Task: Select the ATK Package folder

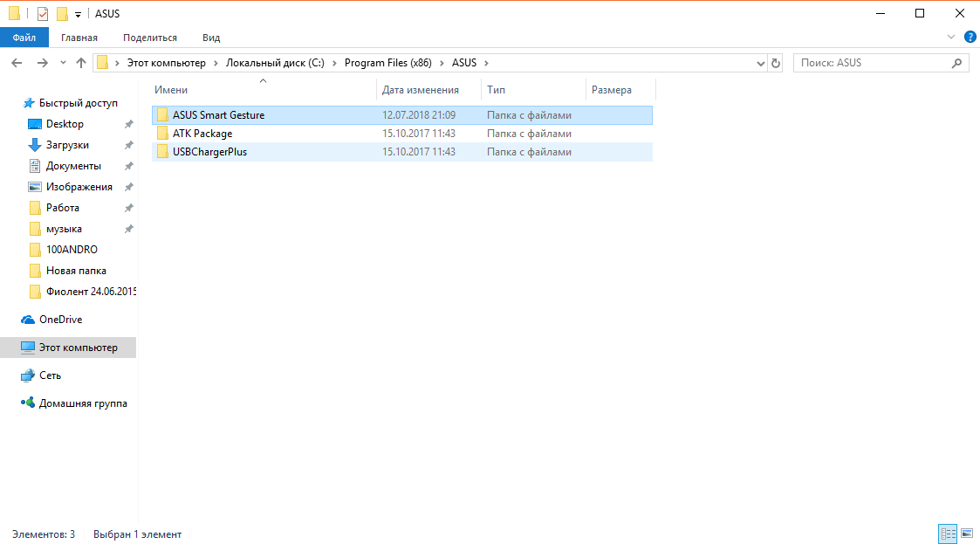Action: [x=202, y=134]
